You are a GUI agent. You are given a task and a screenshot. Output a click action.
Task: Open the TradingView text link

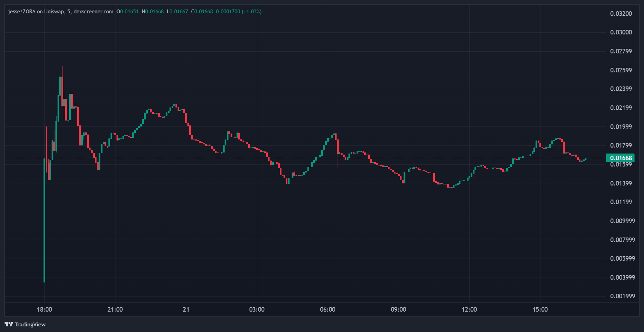pos(30,324)
